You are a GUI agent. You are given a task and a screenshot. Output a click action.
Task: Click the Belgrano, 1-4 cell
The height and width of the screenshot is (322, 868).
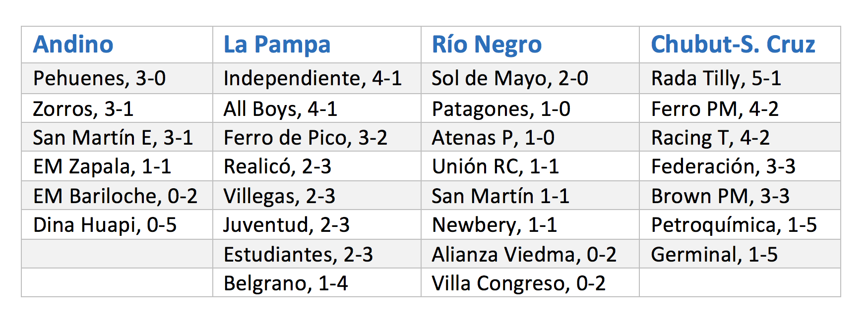[317, 283]
